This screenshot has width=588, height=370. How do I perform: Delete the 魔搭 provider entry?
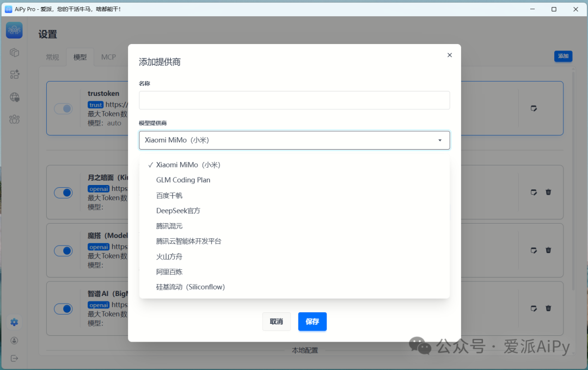[x=548, y=250]
